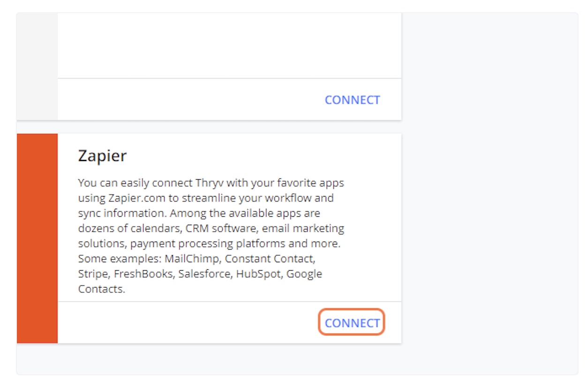This screenshot has width=588, height=380.
Task: Click the empty area right of the cards
Action: [x=489, y=188]
